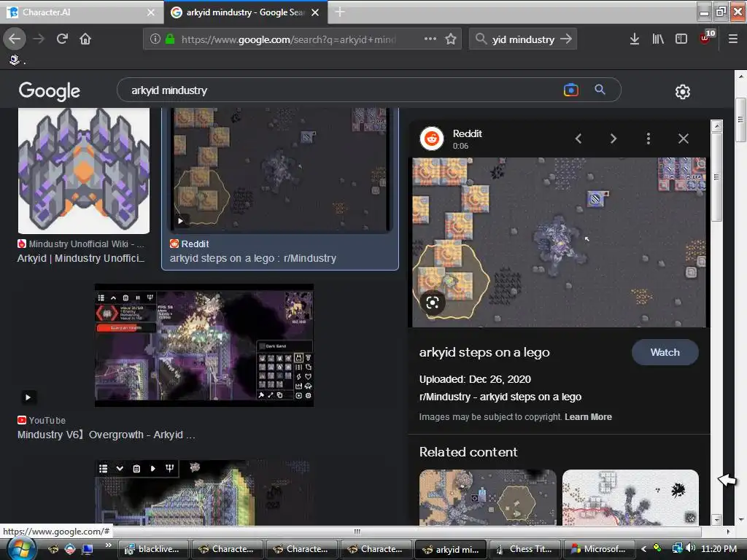The image size is (747, 560).
Task: Show site information icon in address bar
Action: (155, 39)
